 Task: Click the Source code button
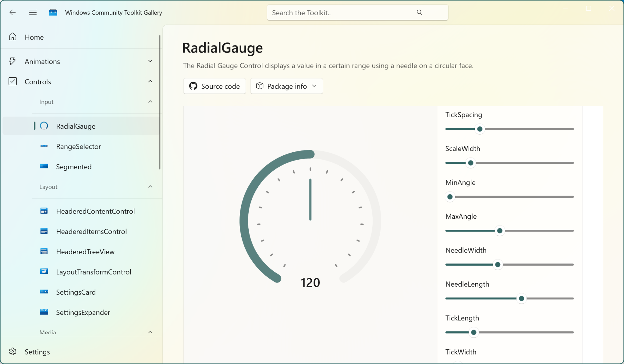214,86
